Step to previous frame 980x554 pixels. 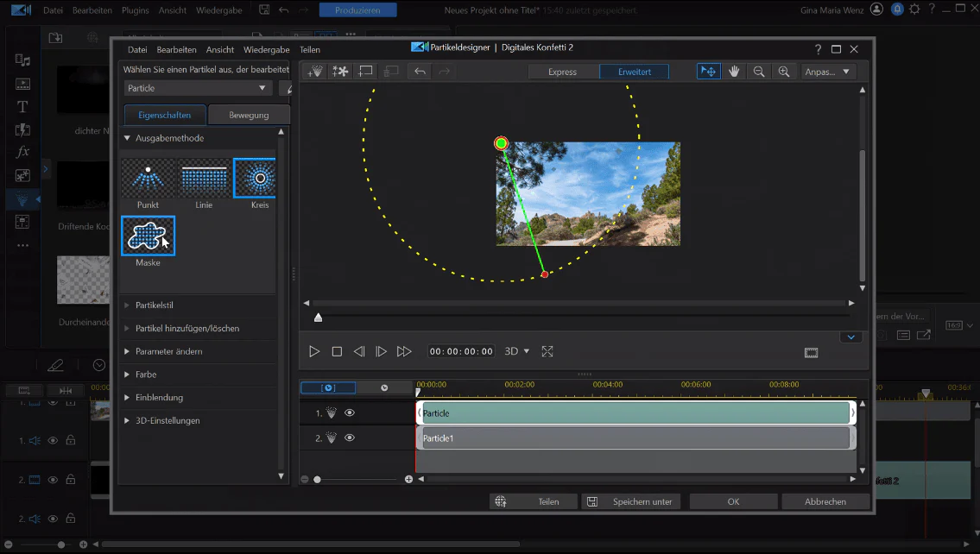point(358,351)
